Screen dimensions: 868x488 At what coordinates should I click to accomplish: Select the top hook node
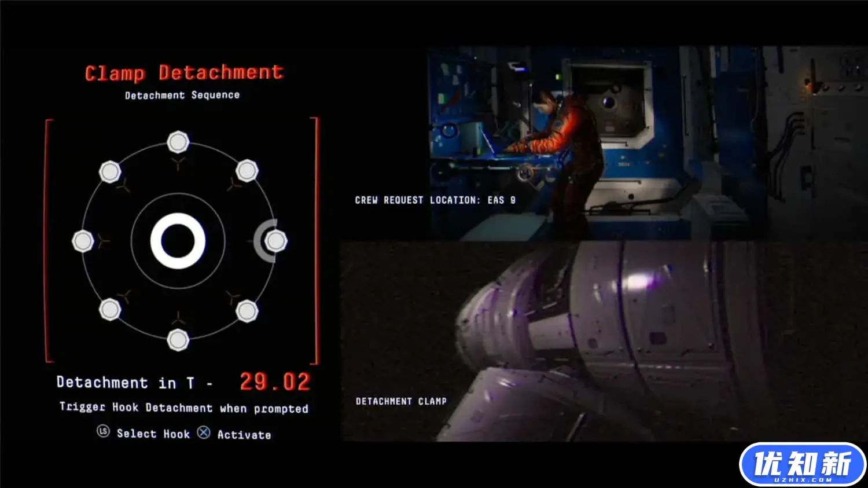(178, 142)
